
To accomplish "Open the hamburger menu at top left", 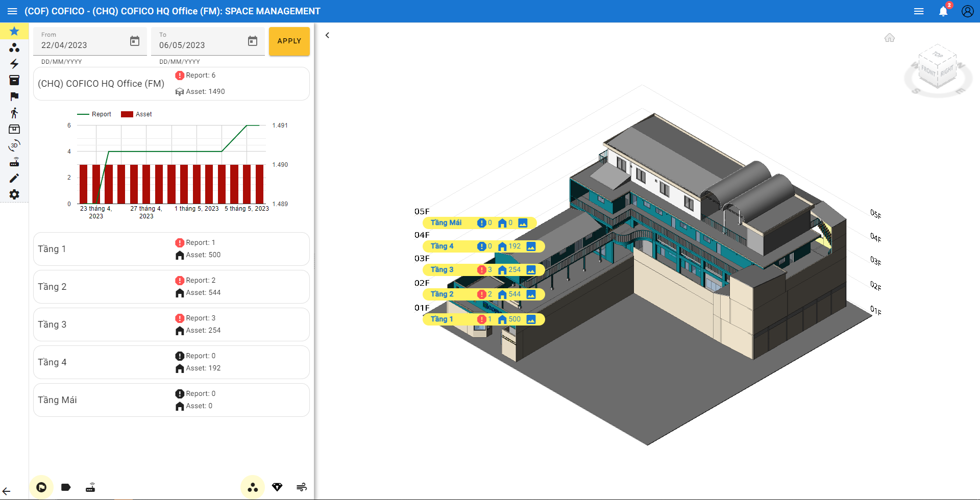I will tap(12, 11).
